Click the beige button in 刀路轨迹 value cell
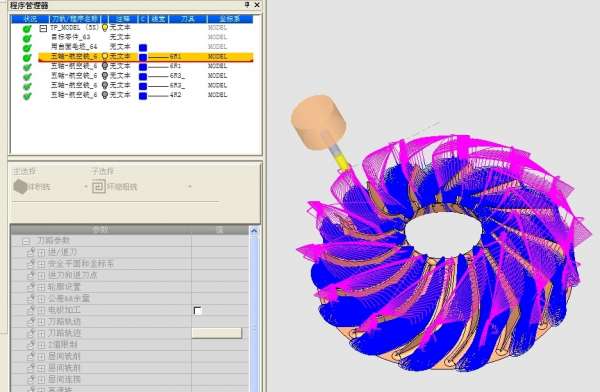This screenshot has width=600, height=392. tap(217, 333)
